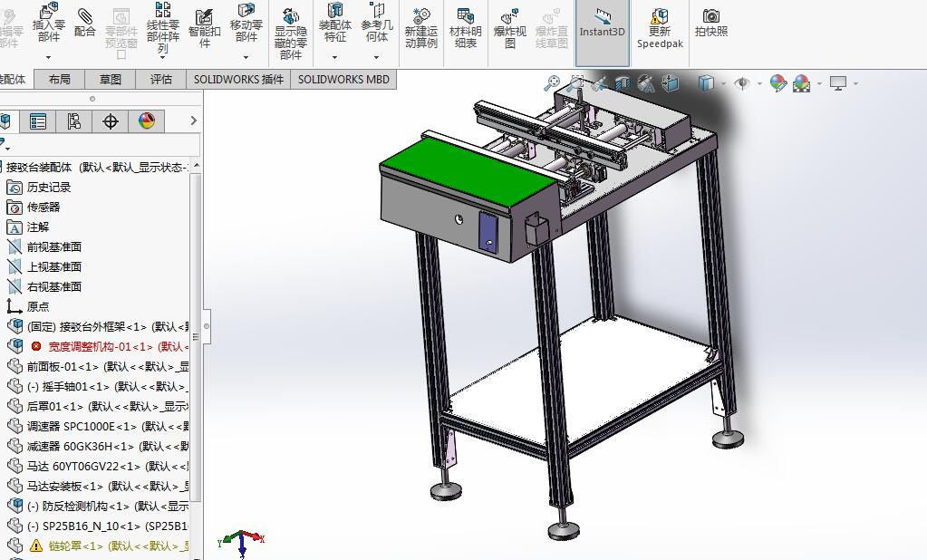Click the Previous View icon
The height and width of the screenshot is (560, 927).
coord(599,83)
